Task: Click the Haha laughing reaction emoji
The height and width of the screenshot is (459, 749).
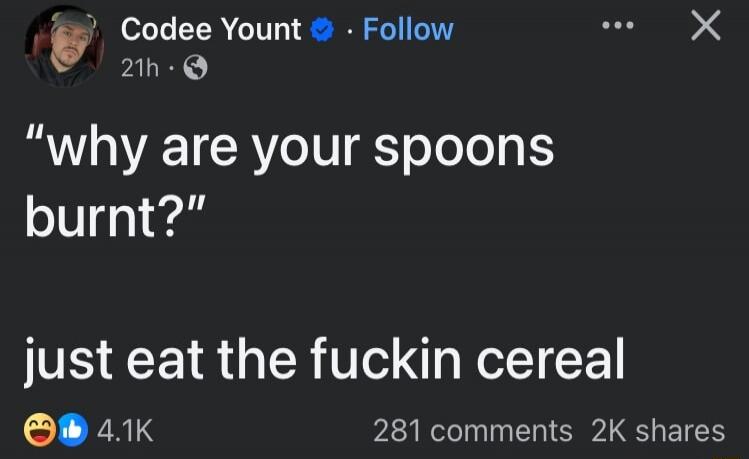Action: pos(38,431)
